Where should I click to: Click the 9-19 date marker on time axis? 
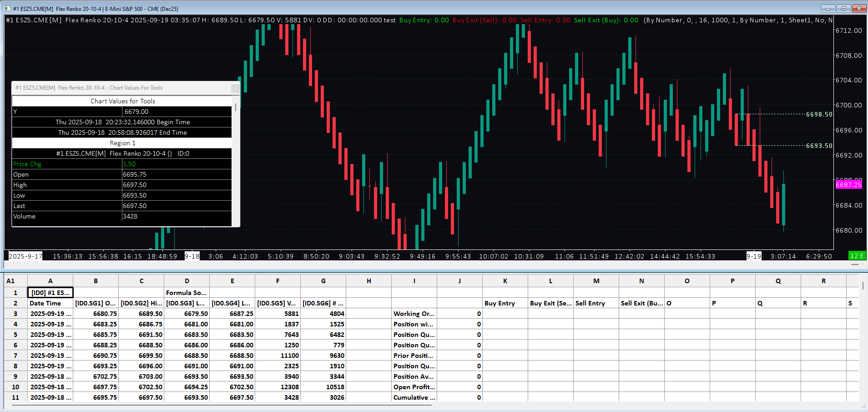point(754,256)
